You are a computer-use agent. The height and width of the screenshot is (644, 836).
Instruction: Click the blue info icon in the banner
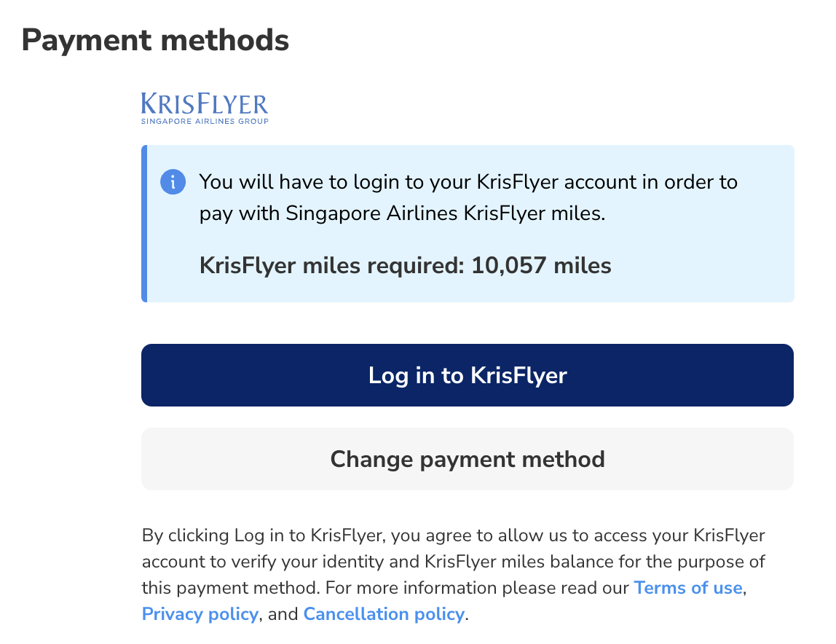click(x=173, y=182)
